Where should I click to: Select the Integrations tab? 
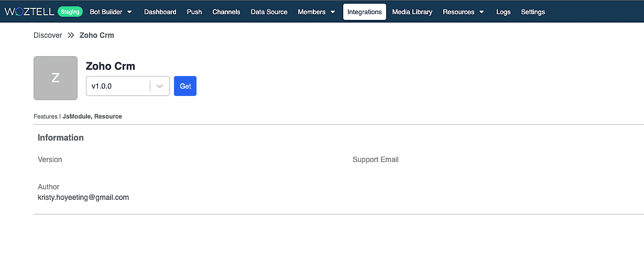pyautogui.click(x=365, y=12)
